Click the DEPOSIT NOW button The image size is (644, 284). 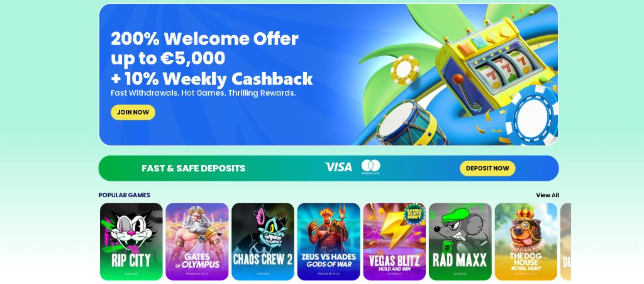487,168
